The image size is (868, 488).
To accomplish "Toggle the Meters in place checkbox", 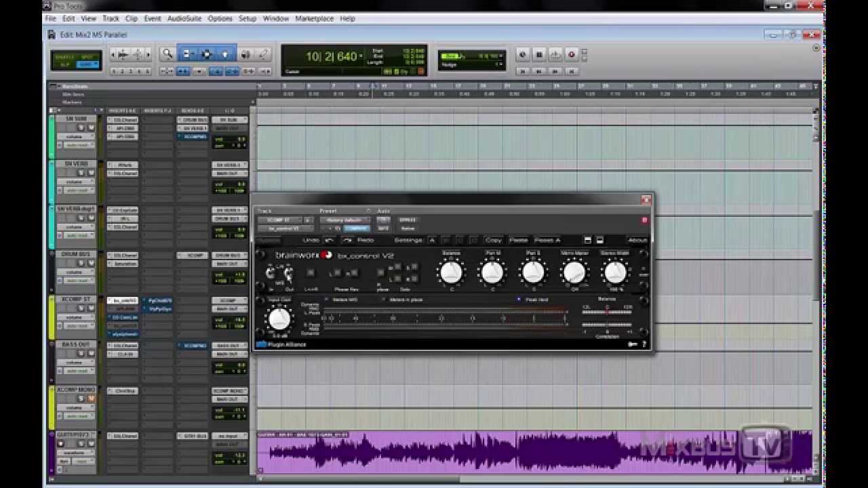I will pos(382,299).
